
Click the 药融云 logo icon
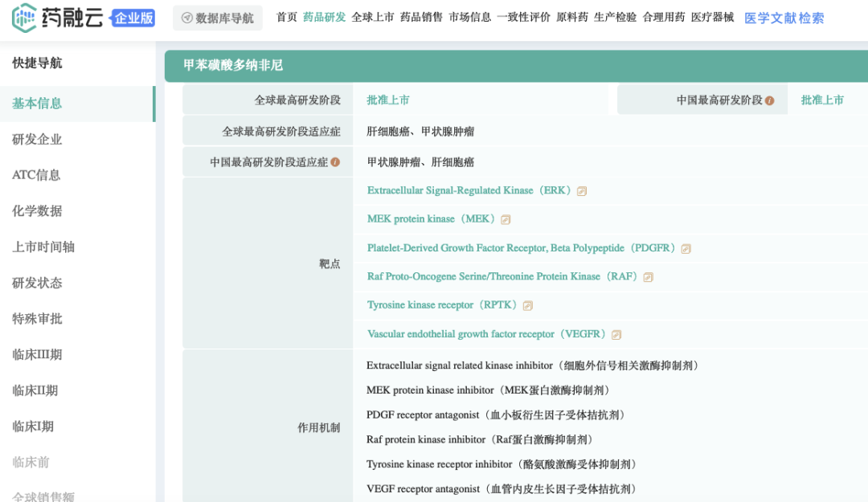[x=24, y=18]
